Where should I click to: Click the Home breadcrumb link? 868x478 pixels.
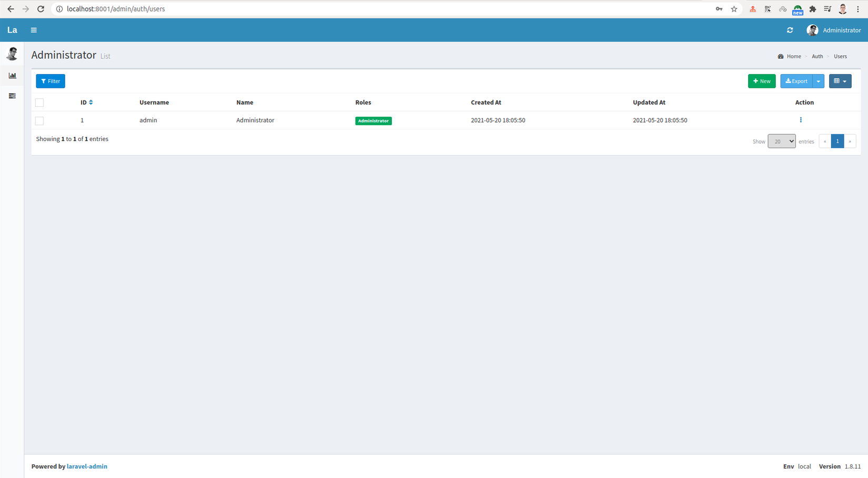793,56
